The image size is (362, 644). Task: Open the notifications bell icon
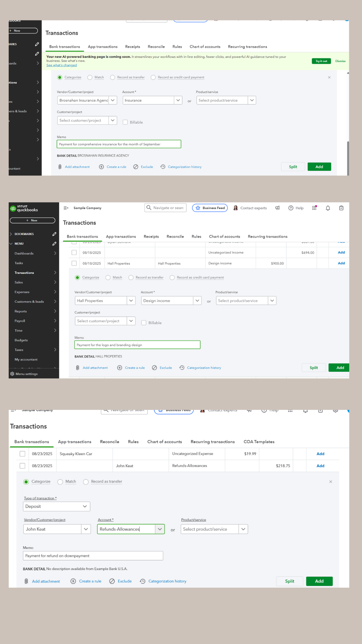pos(328,208)
